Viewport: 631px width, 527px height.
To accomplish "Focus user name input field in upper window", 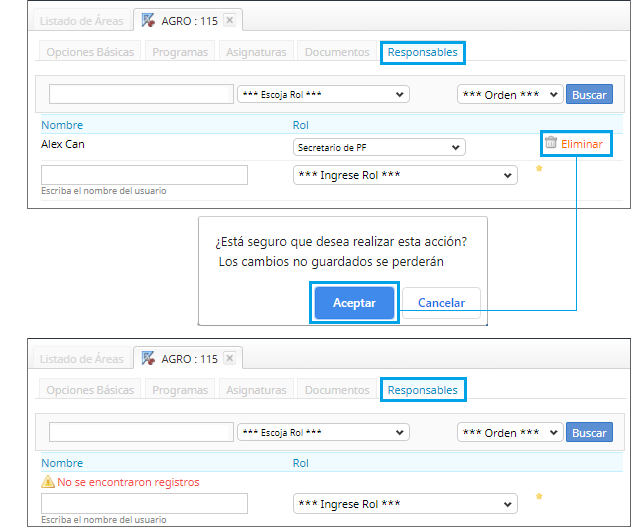I will [x=144, y=175].
